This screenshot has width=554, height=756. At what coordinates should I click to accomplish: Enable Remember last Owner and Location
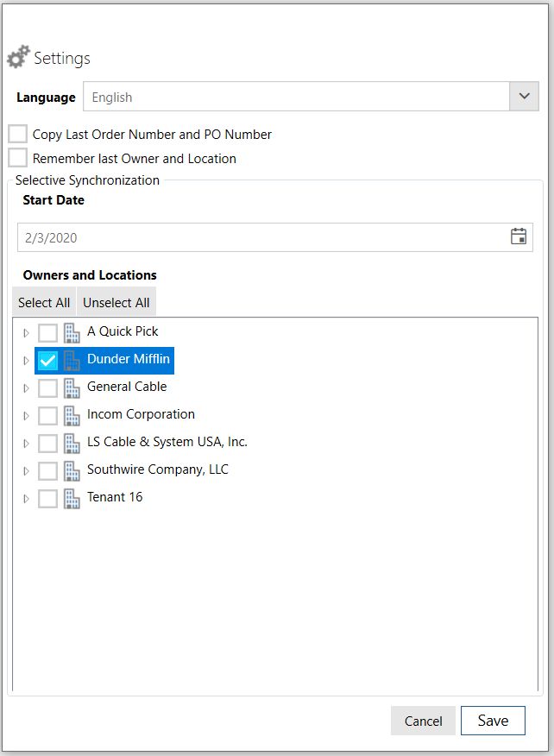tap(18, 158)
